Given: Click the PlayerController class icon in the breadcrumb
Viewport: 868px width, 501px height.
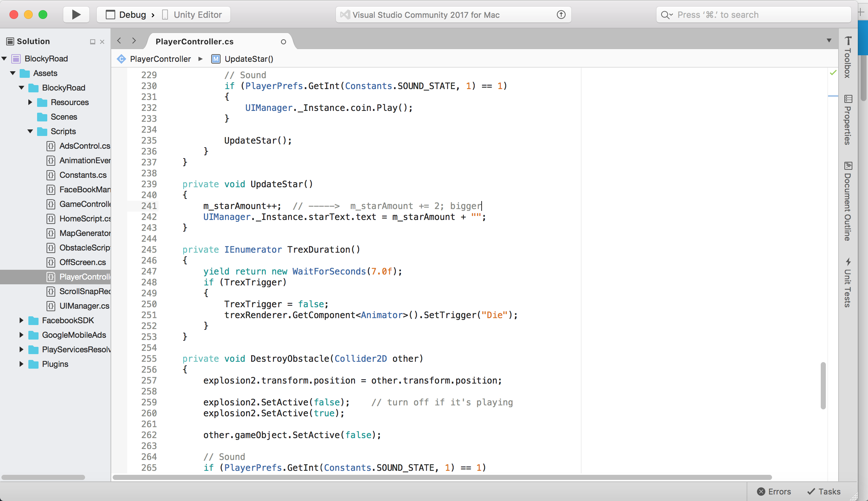Looking at the screenshot, I should (x=121, y=59).
